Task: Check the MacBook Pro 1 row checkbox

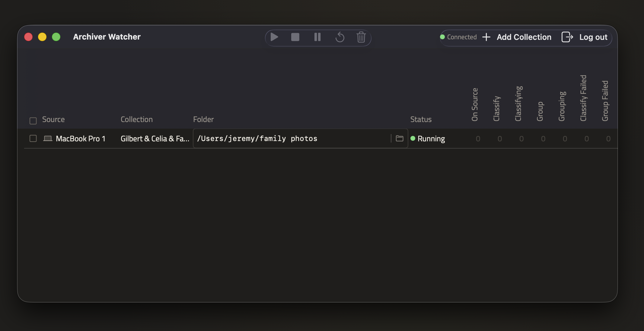Action: [33, 138]
